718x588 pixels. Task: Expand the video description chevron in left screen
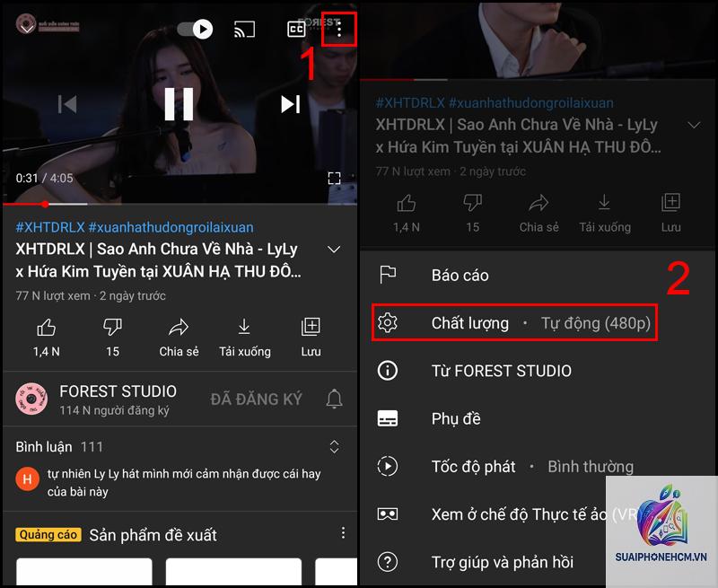point(334,250)
